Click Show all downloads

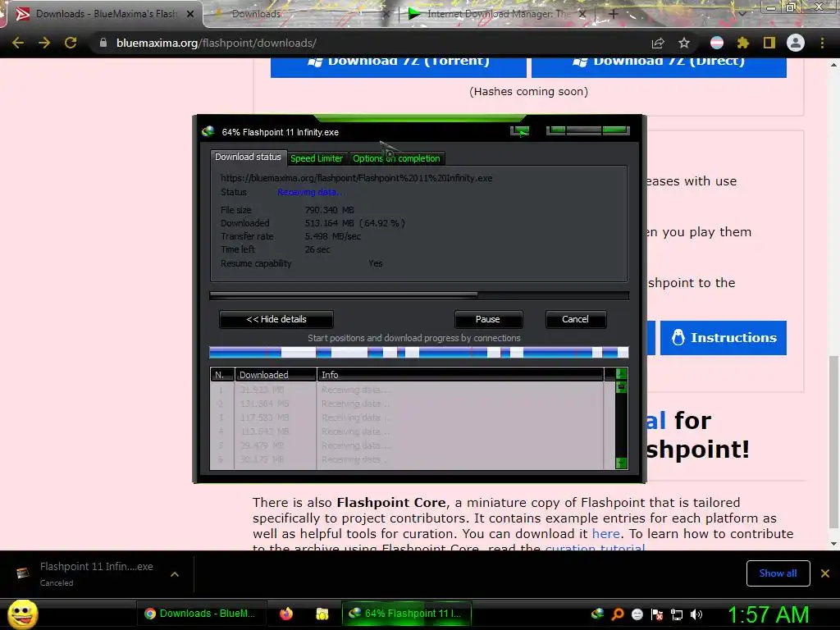point(778,573)
